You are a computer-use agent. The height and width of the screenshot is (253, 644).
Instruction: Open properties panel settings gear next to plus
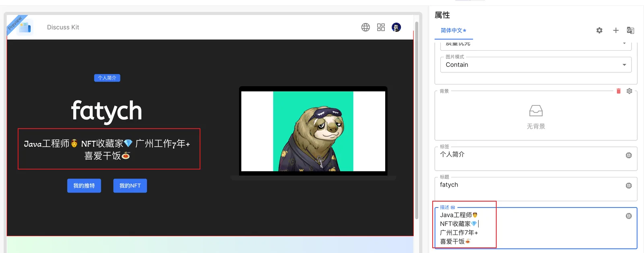click(x=599, y=31)
